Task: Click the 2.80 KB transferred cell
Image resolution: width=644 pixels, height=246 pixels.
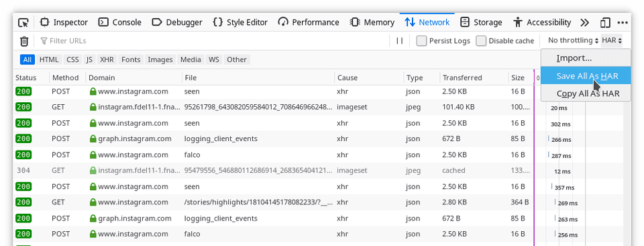Action: (x=454, y=202)
